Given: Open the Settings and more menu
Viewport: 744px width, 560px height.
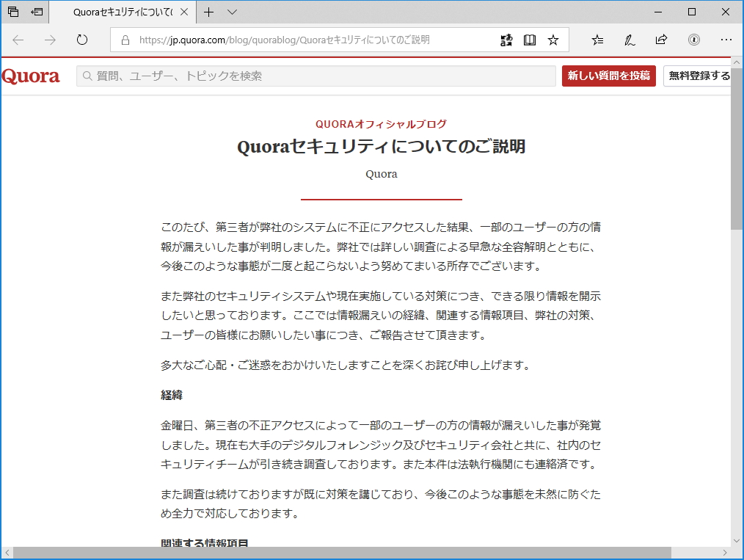Looking at the screenshot, I should click(x=726, y=40).
